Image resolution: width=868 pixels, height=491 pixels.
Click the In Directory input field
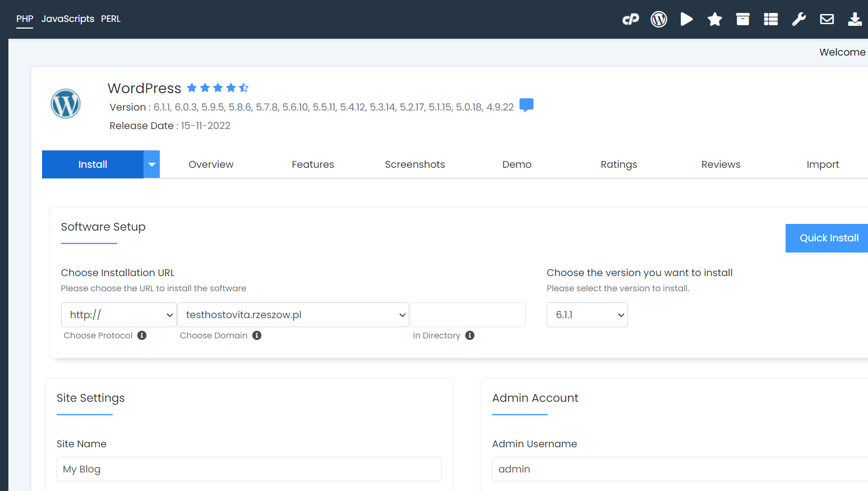pos(468,315)
